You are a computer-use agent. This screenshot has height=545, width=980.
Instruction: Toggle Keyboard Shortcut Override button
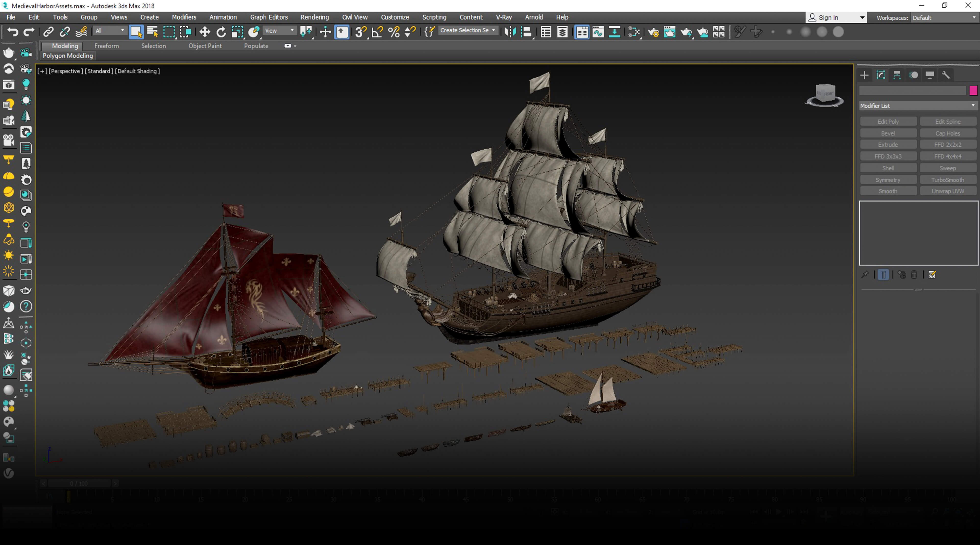[342, 32]
